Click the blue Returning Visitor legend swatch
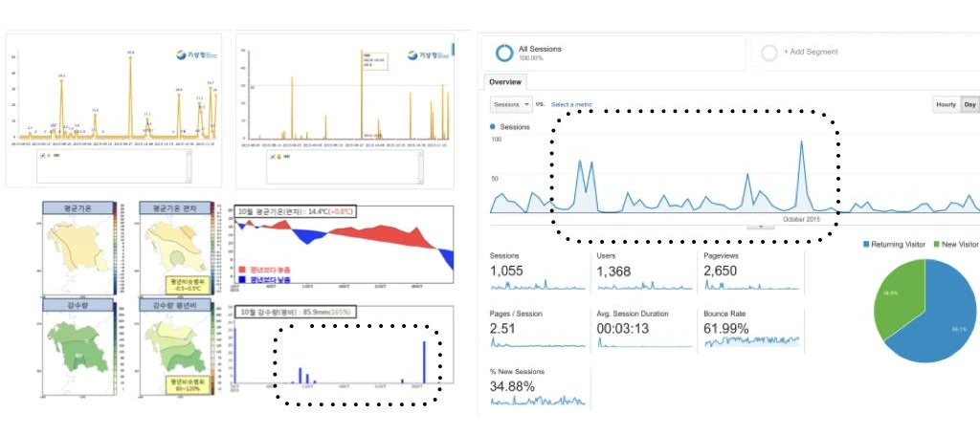Screen dimensions: 980x435 866,245
